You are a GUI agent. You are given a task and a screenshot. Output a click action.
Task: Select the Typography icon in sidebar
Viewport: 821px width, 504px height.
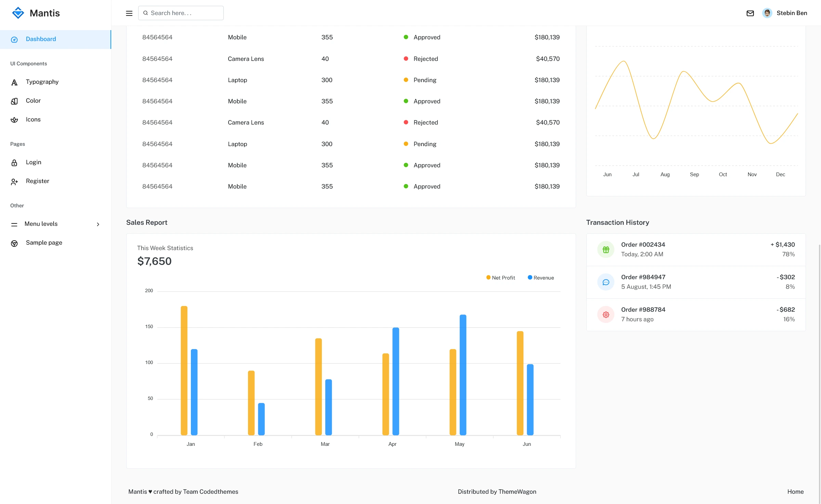14,82
